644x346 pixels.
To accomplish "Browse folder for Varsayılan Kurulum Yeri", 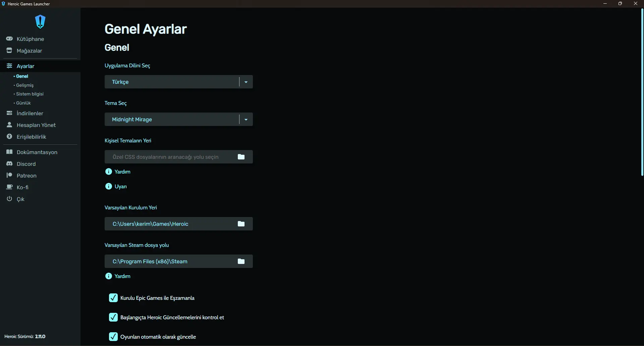I will (x=241, y=224).
